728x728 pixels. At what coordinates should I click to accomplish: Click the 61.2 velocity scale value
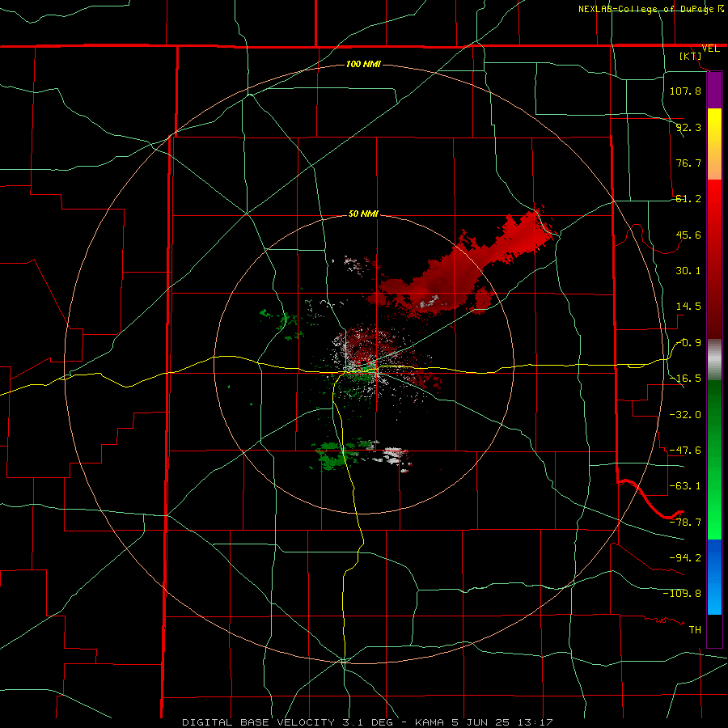click(688, 199)
